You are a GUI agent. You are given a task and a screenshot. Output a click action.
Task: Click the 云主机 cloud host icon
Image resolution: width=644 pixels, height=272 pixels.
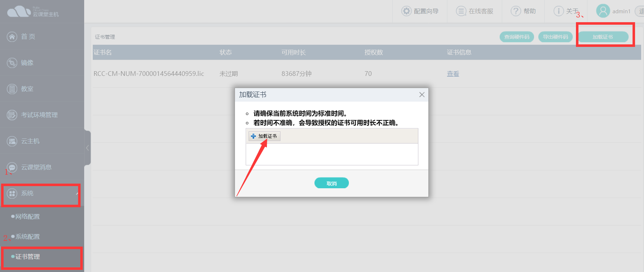click(x=12, y=141)
